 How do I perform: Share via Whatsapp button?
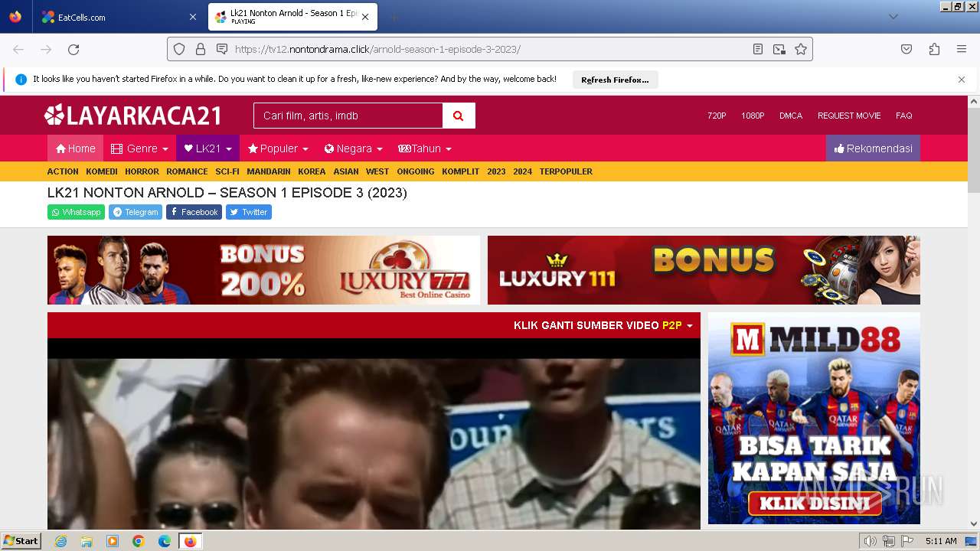pyautogui.click(x=76, y=212)
